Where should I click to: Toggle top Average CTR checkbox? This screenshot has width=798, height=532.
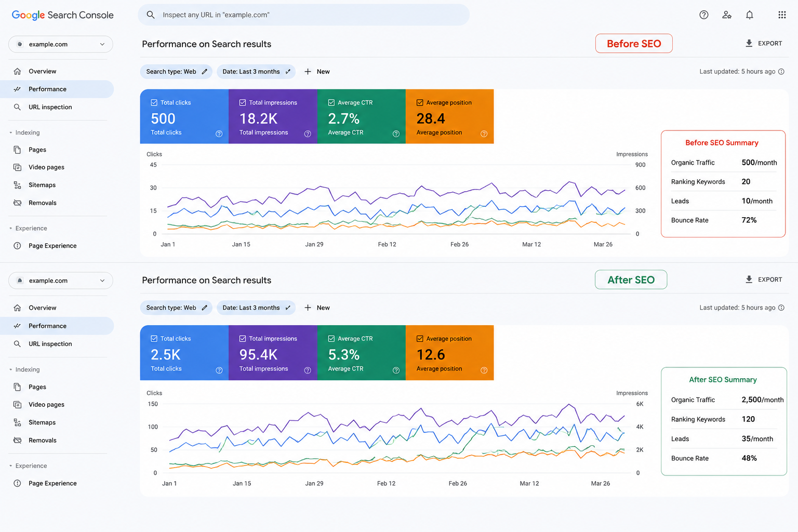[x=331, y=102]
